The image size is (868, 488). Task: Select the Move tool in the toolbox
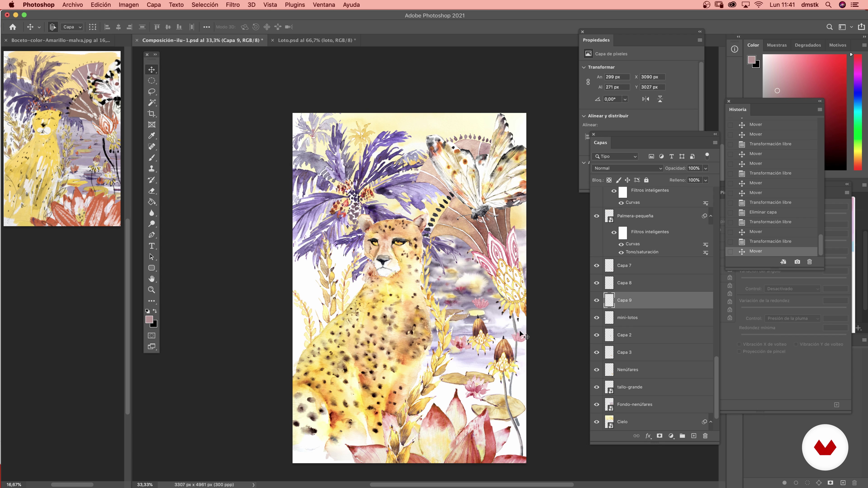[152, 70]
